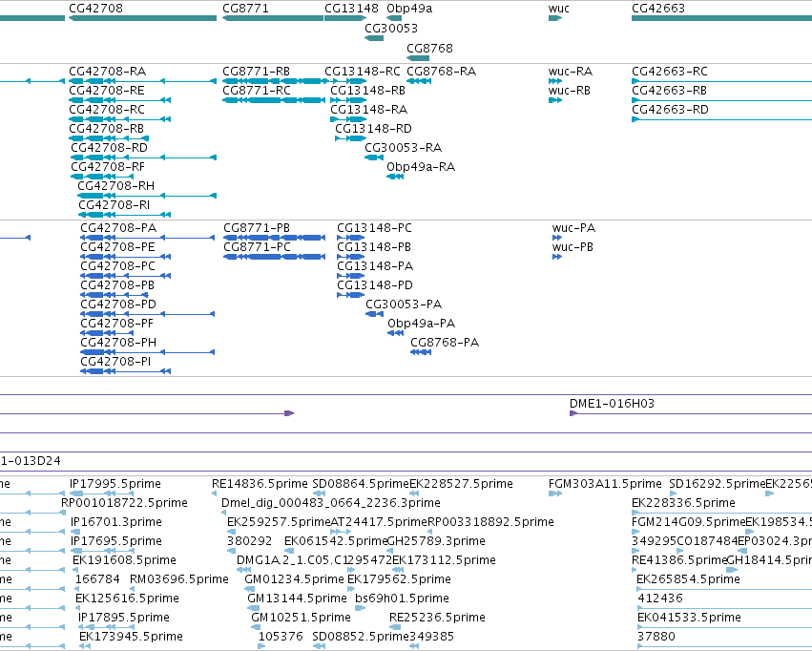Click EST RM03696.5prime
The height and width of the screenshot is (651, 812).
[x=179, y=579]
